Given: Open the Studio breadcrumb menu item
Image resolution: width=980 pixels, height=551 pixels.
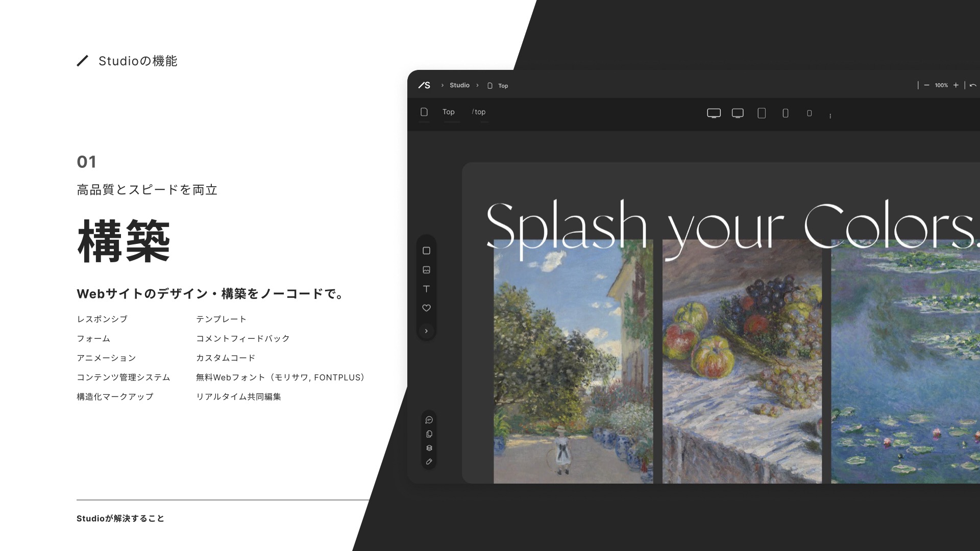Looking at the screenshot, I should pos(459,85).
